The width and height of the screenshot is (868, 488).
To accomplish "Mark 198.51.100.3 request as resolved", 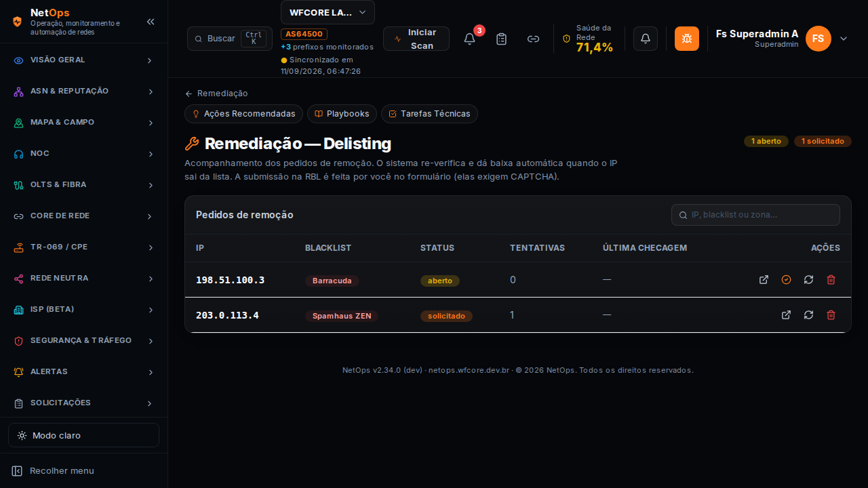I will coord(786,279).
